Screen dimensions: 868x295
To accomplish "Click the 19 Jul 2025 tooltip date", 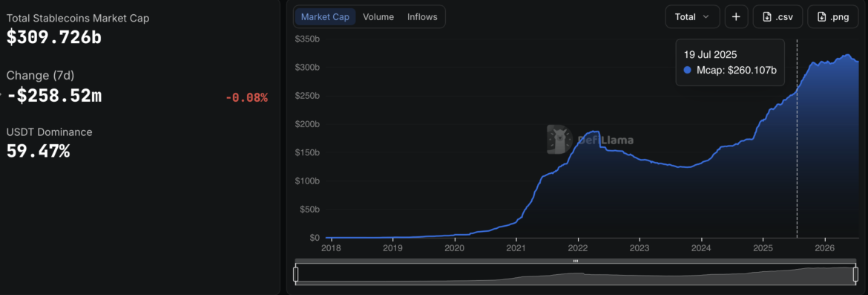I will (710, 55).
